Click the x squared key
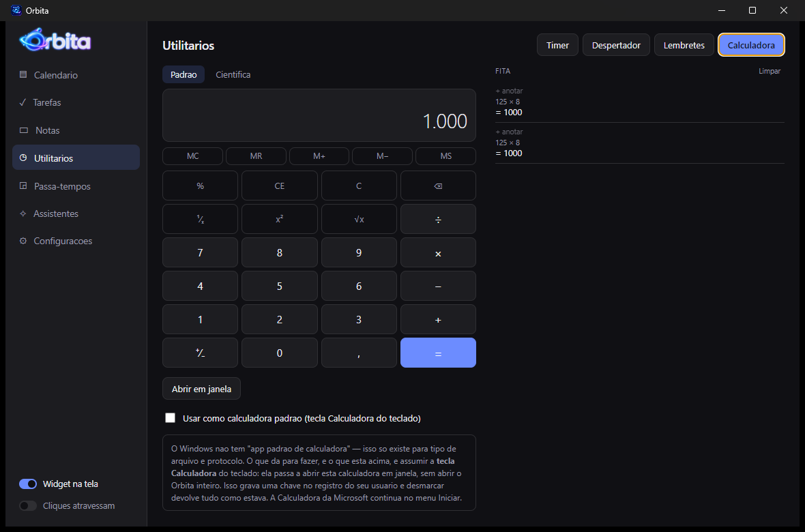This screenshot has width=805, height=532. [x=279, y=219]
